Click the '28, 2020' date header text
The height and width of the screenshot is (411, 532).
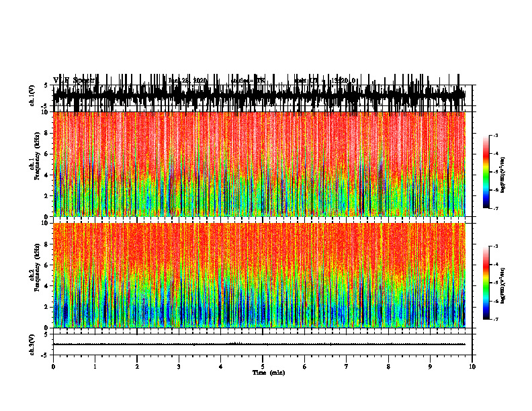point(195,81)
